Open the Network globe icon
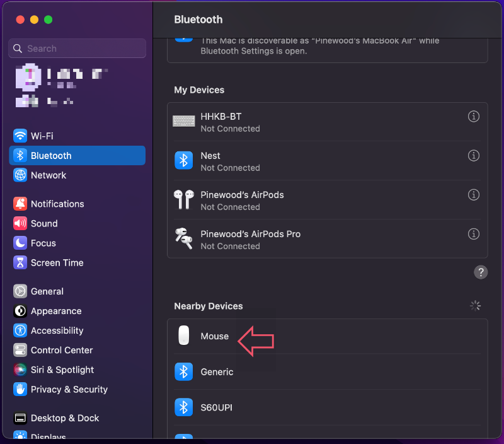 coord(20,175)
